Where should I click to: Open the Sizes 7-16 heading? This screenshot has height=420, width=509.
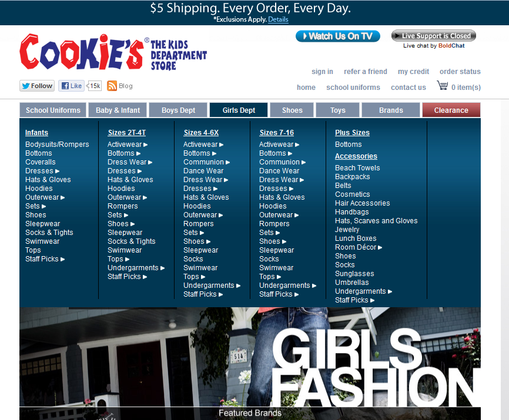[x=277, y=133]
